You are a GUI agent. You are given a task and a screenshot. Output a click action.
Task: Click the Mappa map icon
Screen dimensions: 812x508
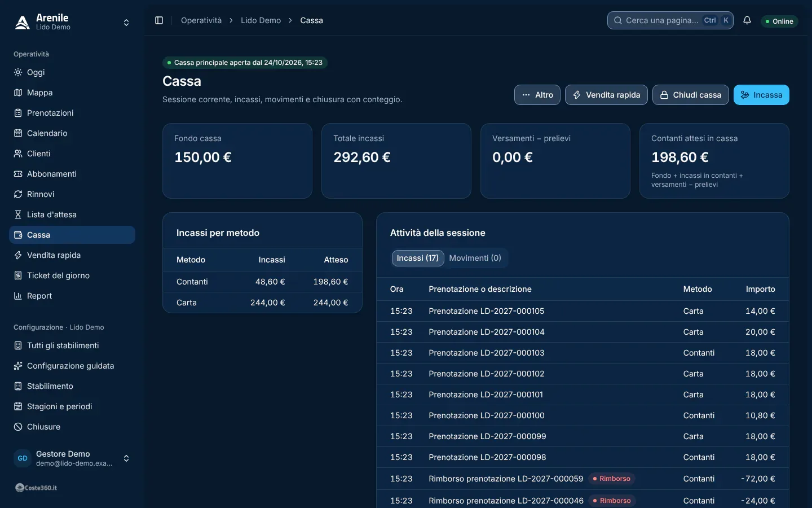click(x=18, y=93)
